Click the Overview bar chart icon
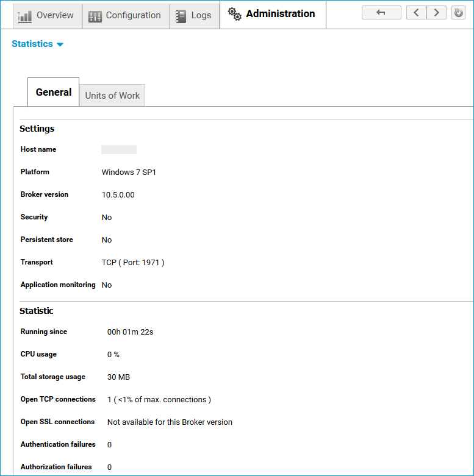 (x=25, y=16)
